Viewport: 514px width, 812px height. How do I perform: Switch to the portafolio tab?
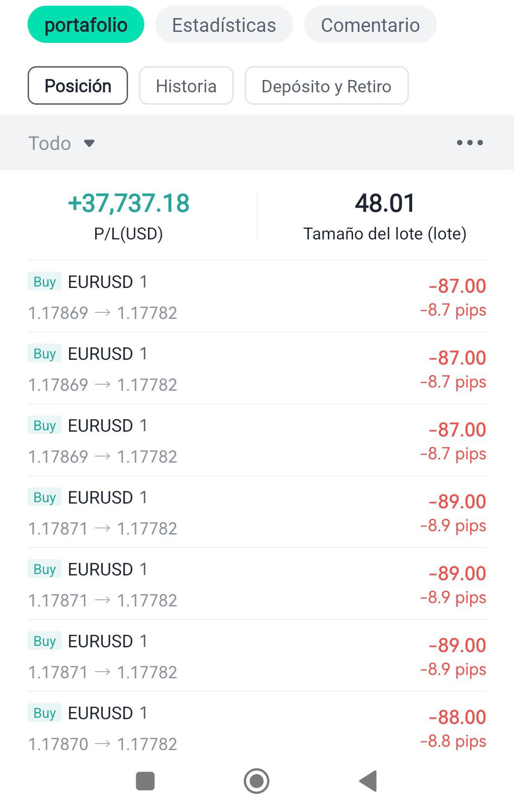click(x=86, y=25)
